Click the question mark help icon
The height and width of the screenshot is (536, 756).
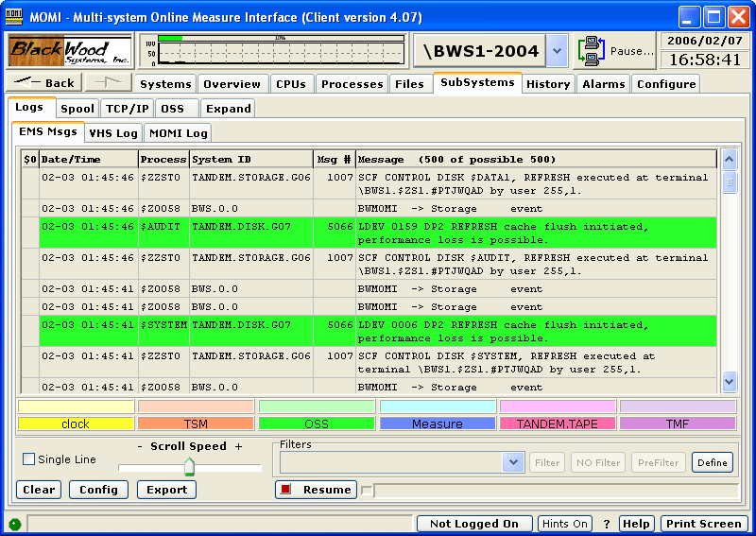click(607, 524)
